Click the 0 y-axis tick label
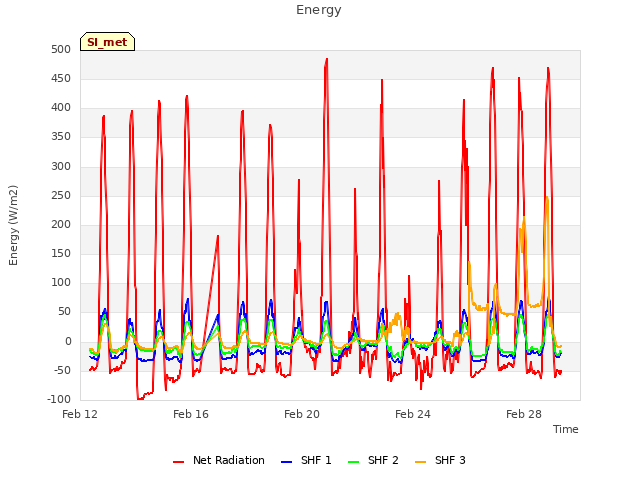This screenshot has height=480, width=640. [x=68, y=342]
